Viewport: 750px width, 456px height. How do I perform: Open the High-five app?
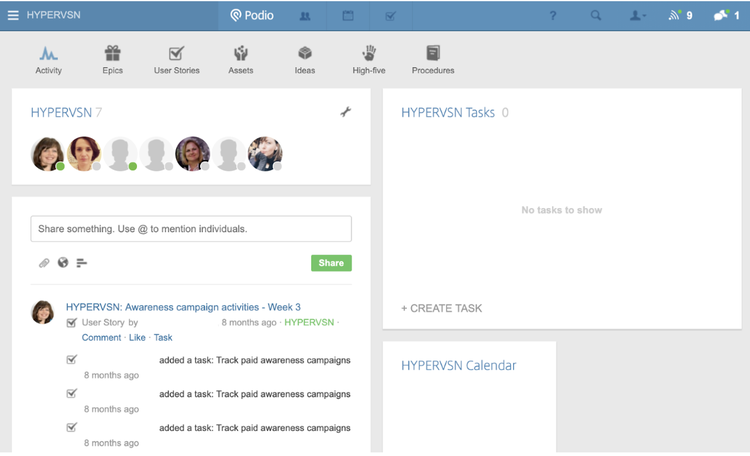coord(369,60)
